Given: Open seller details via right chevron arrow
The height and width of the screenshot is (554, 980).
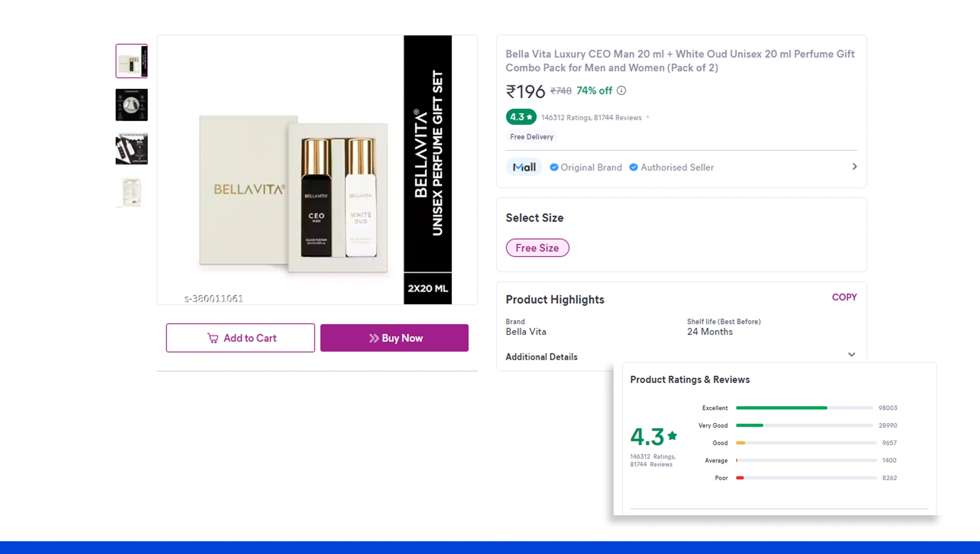Looking at the screenshot, I should [x=854, y=167].
